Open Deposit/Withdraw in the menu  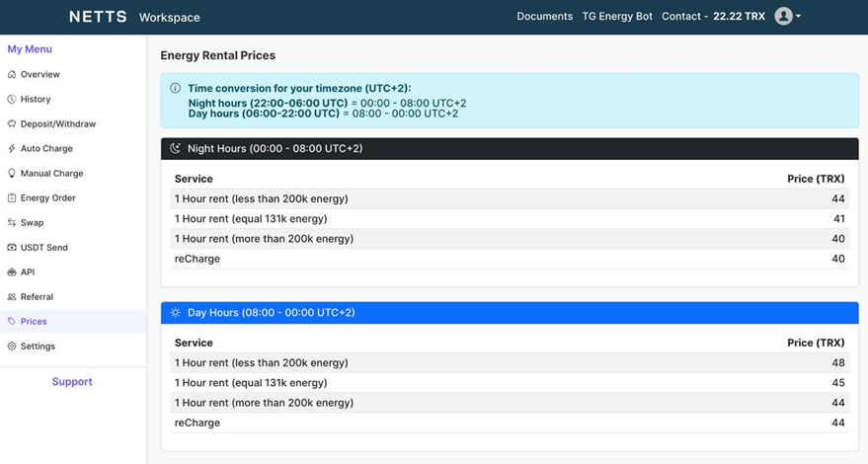coord(58,124)
